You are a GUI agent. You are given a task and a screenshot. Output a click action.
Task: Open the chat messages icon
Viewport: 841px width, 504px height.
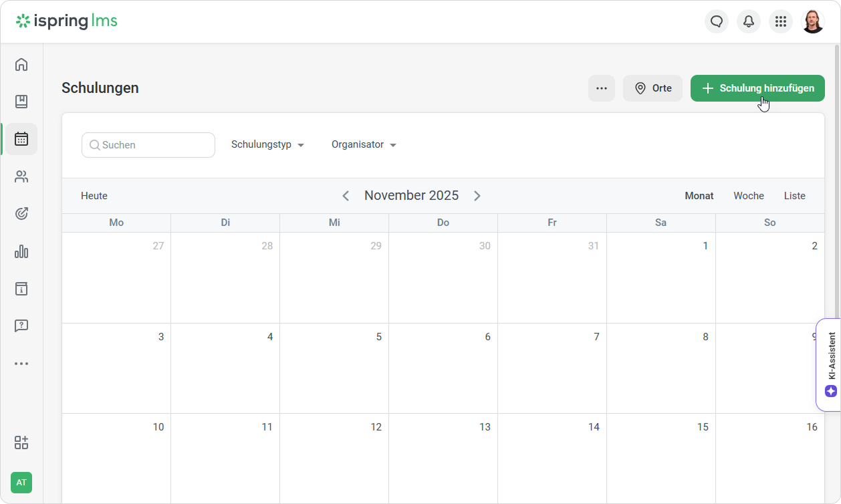point(717,21)
